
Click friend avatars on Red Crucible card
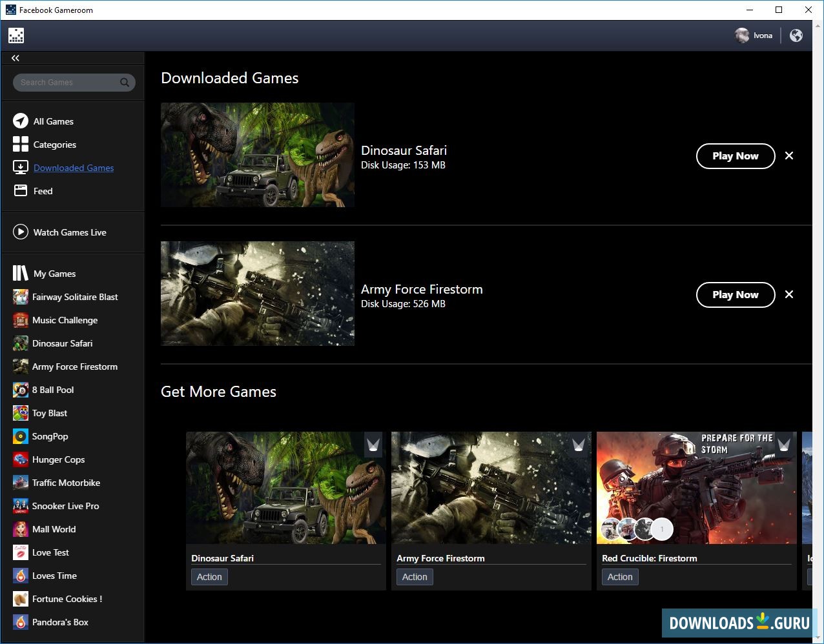[x=637, y=529]
